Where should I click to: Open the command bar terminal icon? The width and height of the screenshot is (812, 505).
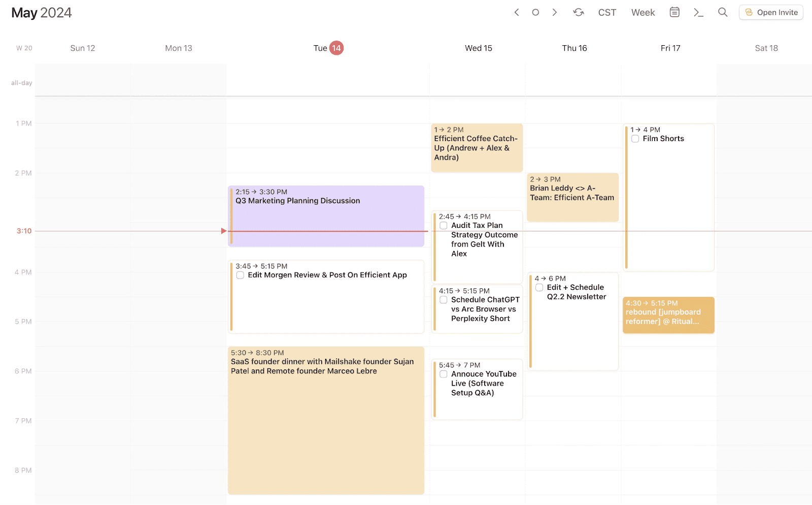[698, 12]
